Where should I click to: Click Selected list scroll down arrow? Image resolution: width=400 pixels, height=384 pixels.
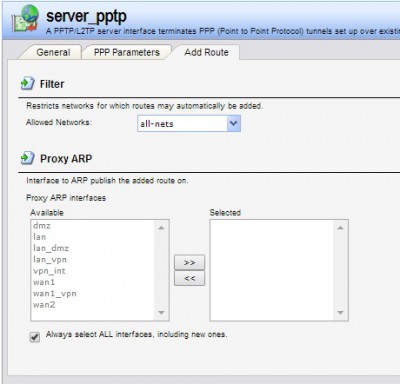(x=340, y=313)
